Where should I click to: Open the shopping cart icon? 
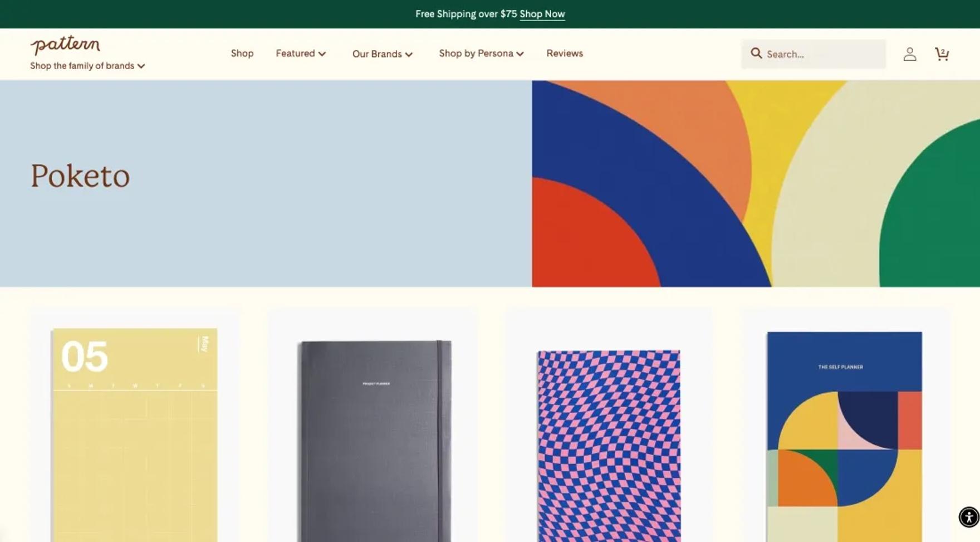point(942,54)
